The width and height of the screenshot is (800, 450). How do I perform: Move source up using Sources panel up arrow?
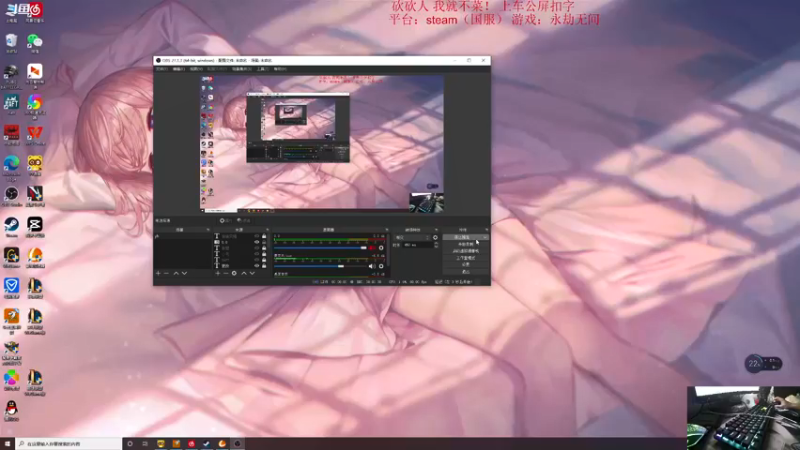(x=244, y=273)
